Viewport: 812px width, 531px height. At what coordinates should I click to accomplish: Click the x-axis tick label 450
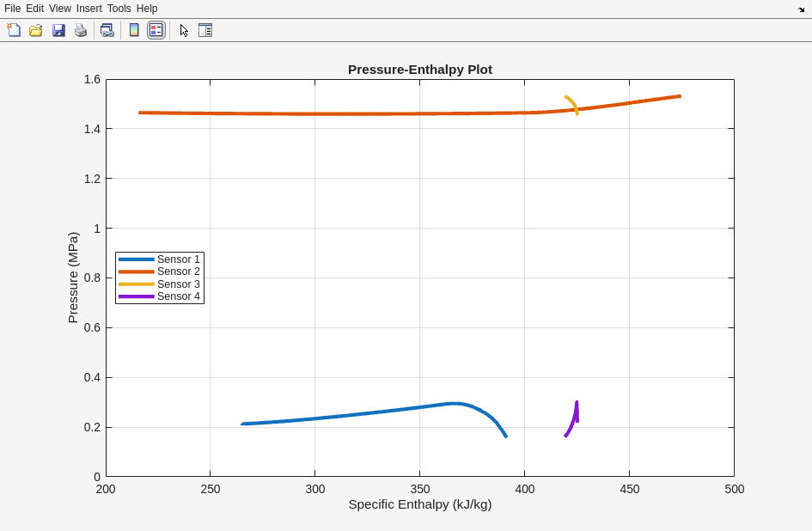pos(630,489)
